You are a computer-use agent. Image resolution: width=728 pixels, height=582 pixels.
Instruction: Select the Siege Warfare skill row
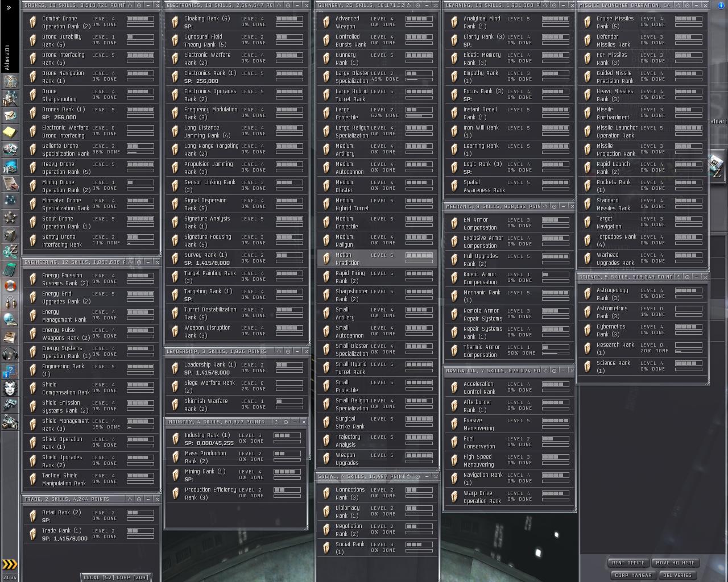[237, 386]
